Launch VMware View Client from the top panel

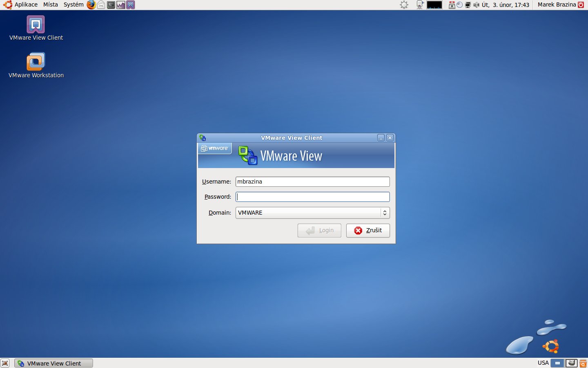click(x=131, y=5)
